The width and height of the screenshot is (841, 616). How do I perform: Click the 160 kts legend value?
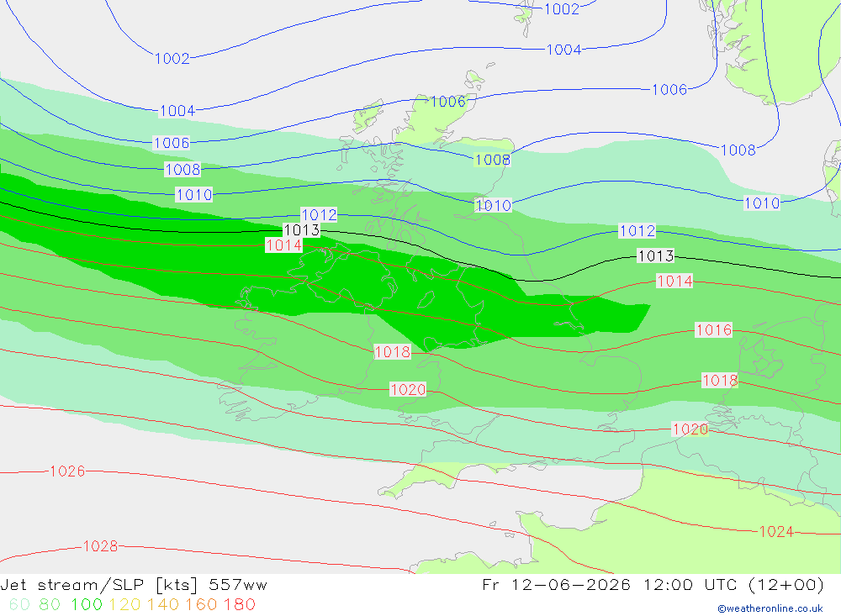[x=201, y=604]
